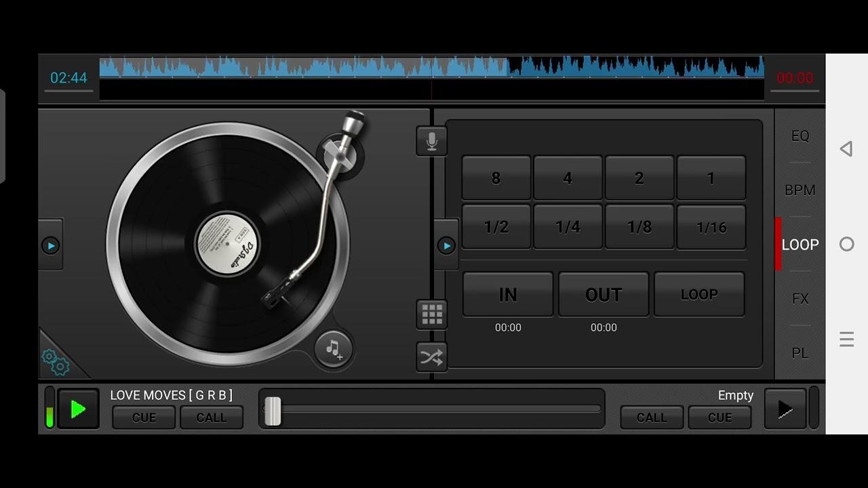This screenshot has width=868, height=488.
Task: Click the Empty right deck label
Action: point(736,395)
